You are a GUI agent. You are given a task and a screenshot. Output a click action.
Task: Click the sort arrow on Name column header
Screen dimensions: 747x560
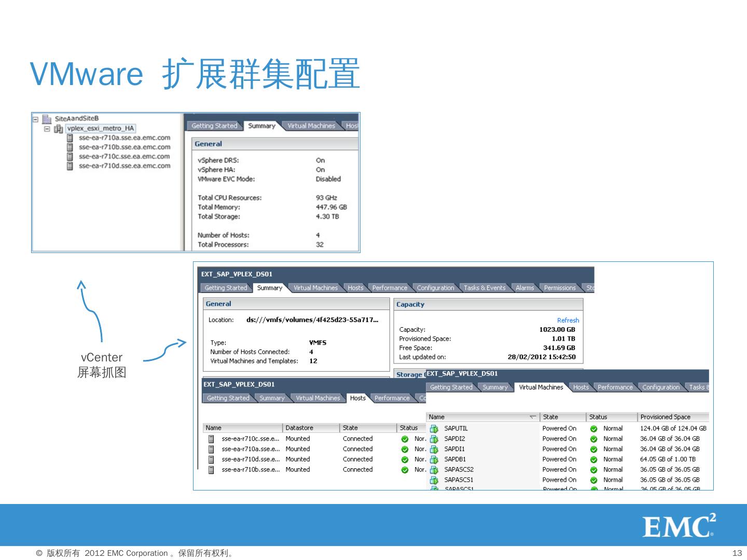533,417
